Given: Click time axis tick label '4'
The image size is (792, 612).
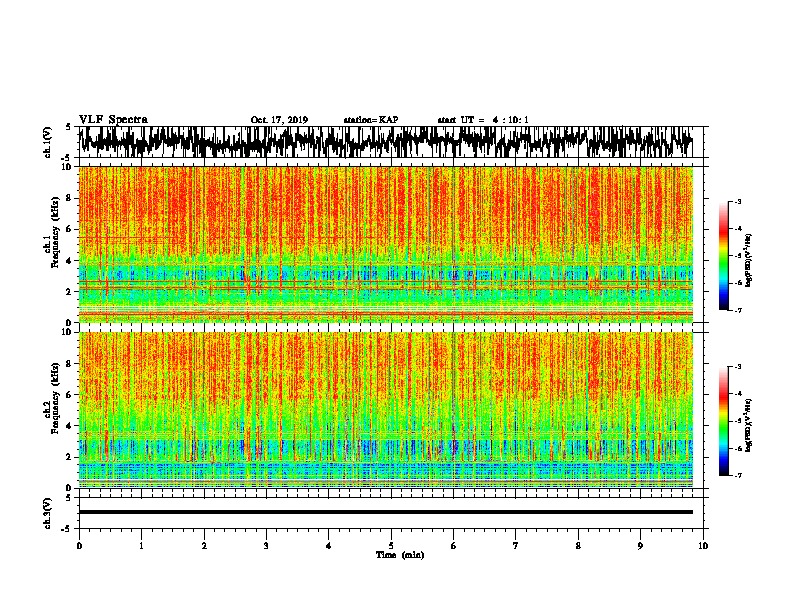Looking at the screenshot, I should [329, 546].
